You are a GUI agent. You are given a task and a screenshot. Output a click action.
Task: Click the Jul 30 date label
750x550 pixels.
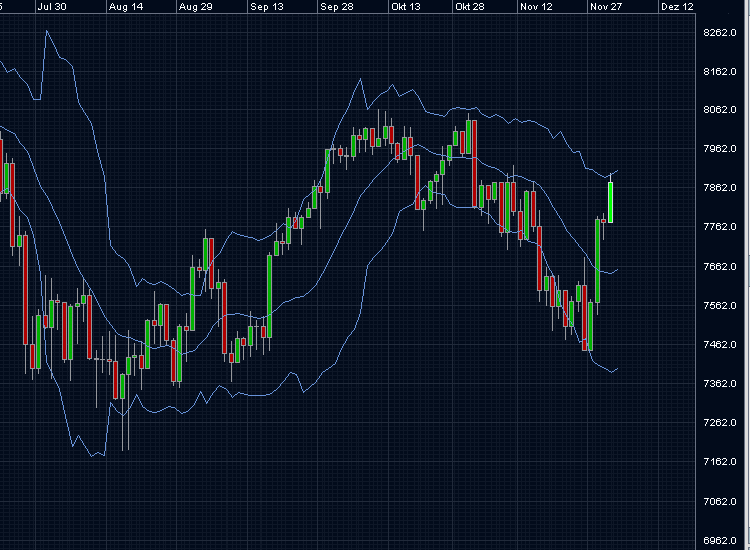point(50,6)
